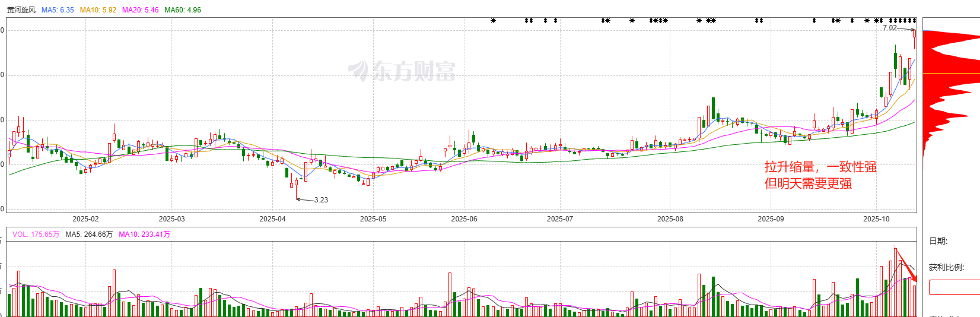Click the leftmost asterisk event marker above chart
980x317 pixels.
click(x=494, y=21)
